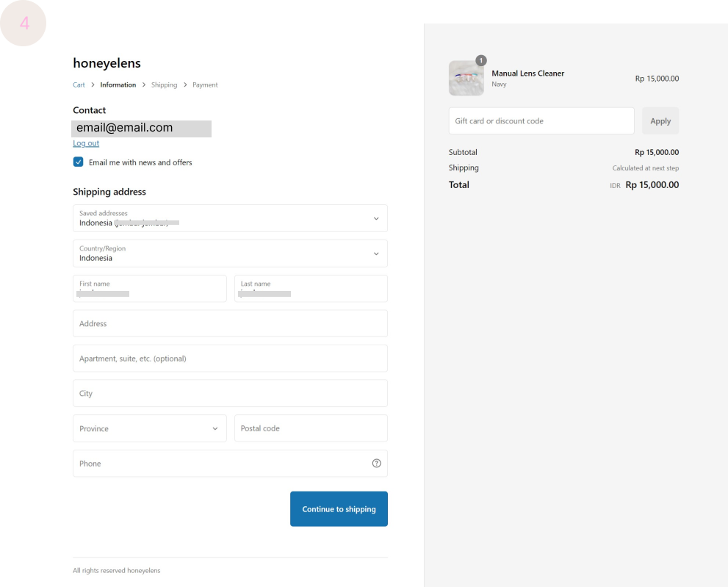Focus the Gift card or discount code field
728x587 pixels.
pyautogui.click(x=541, y=121)
